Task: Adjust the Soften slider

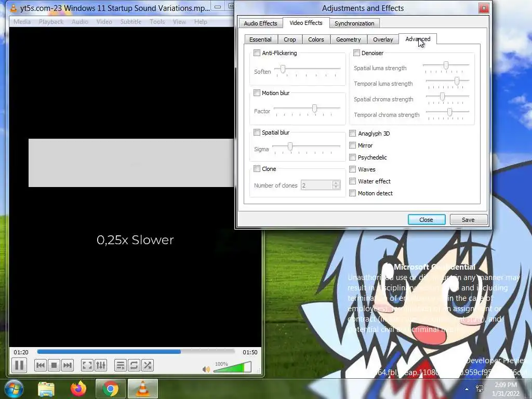Action: pos(308,70)
